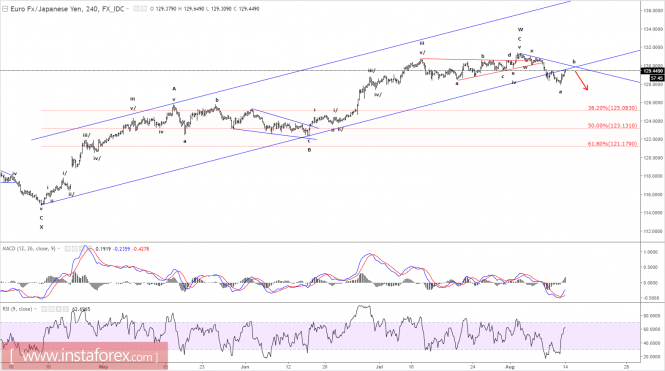Collapse the main chart legend box
The image size is (665, 371).
click(5, 8)
